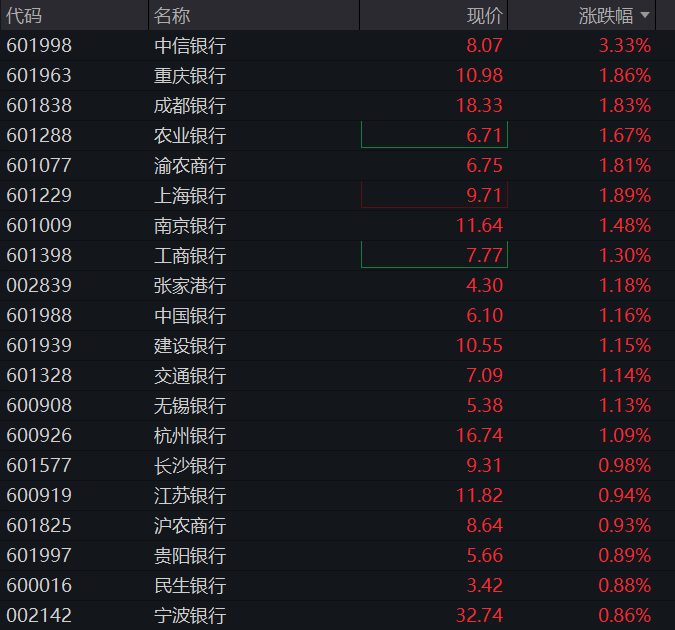Viewport: 675px width, 630px height.
Task: Click the 3.33% change value
Action: pos(625,46)
